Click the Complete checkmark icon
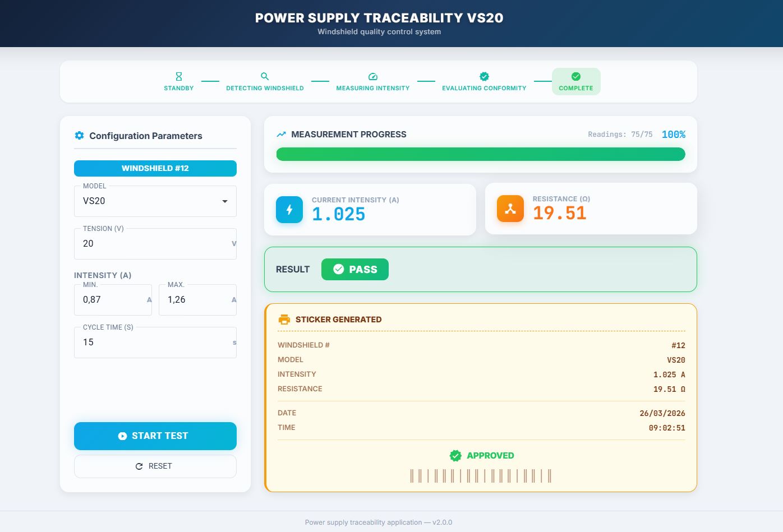Viewport: 783px width, 532px height. tap(576, 76)
